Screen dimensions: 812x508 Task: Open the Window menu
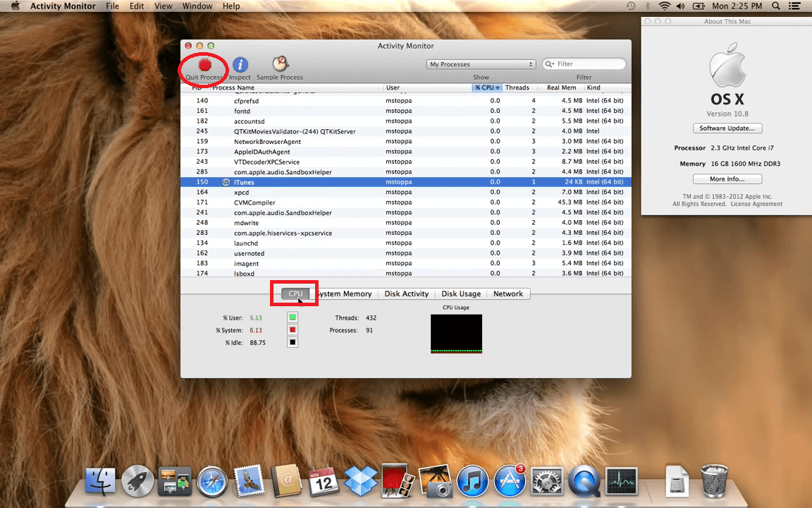point(197,6)
